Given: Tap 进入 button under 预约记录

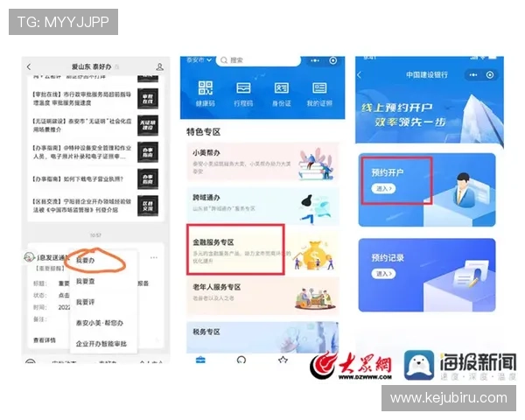Looking at the screenshot, I should [x=383, y=274].
